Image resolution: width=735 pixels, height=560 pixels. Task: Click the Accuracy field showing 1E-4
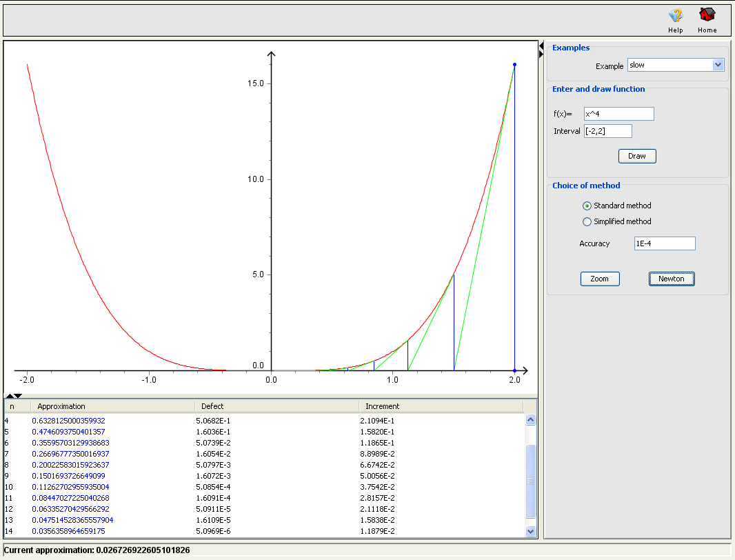(x=664, y=243)
